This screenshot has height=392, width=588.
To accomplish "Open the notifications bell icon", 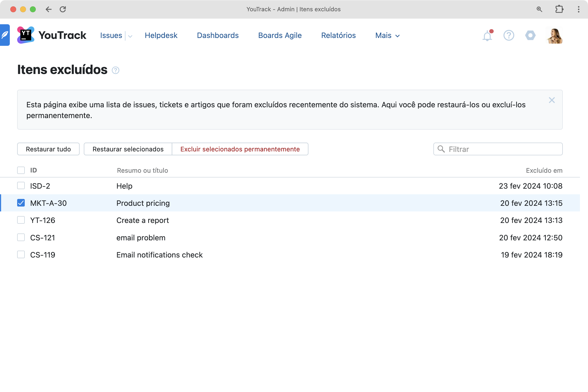I will (487, 36).
